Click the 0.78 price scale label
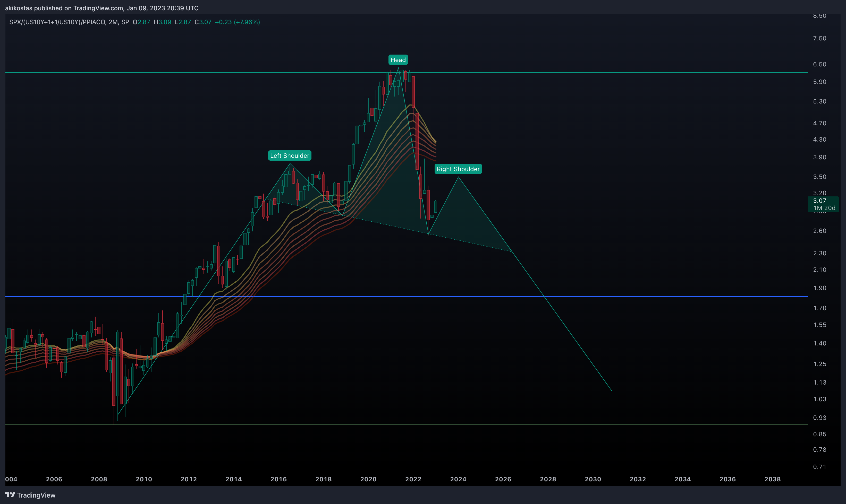 819,449
